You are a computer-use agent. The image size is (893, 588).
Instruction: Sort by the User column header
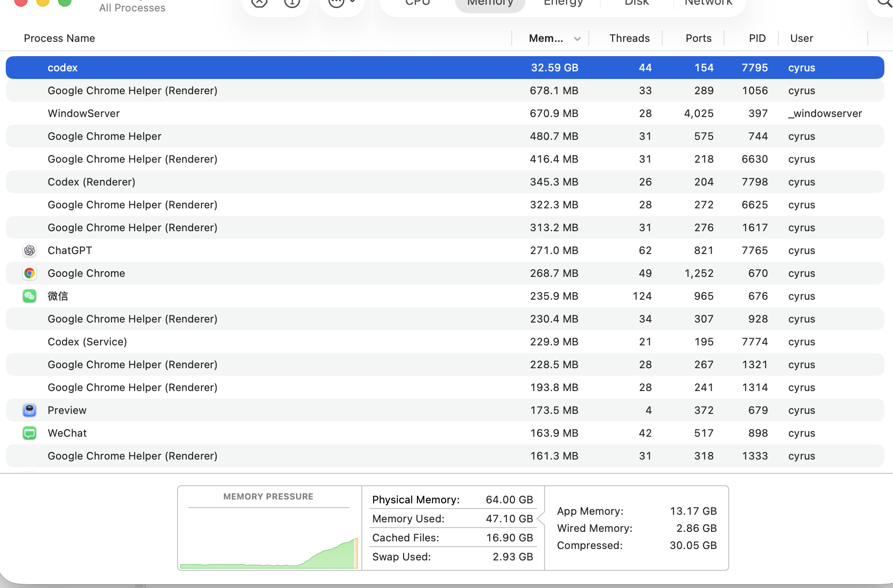[x=802, y=38]
